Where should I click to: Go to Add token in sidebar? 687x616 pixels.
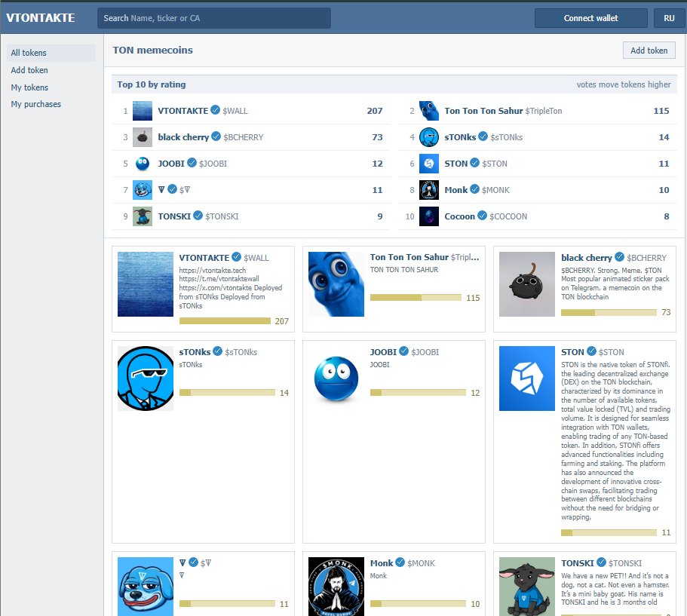click(29, 70)
